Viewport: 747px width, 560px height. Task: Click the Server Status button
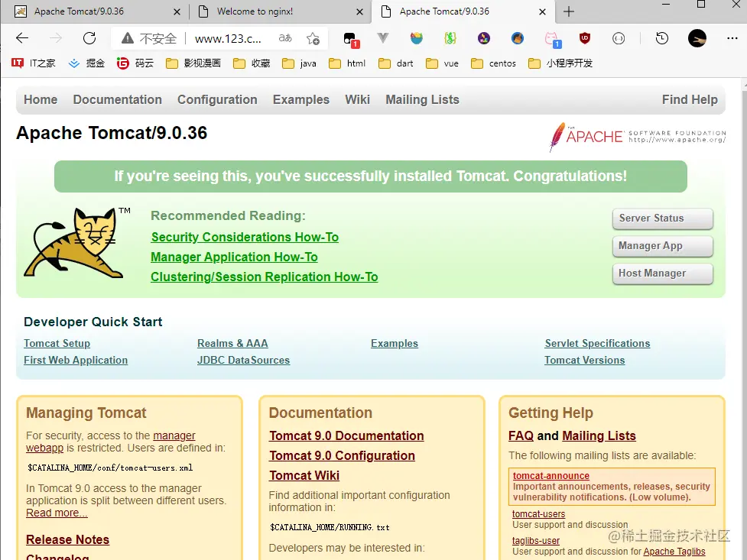click(662, 218)
